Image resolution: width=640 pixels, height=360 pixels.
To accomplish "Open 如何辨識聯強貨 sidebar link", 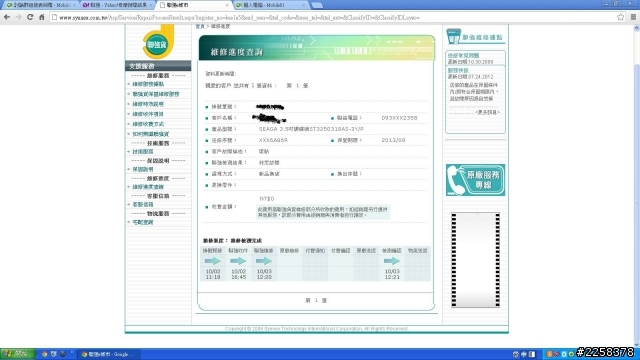I will [150, 134].
